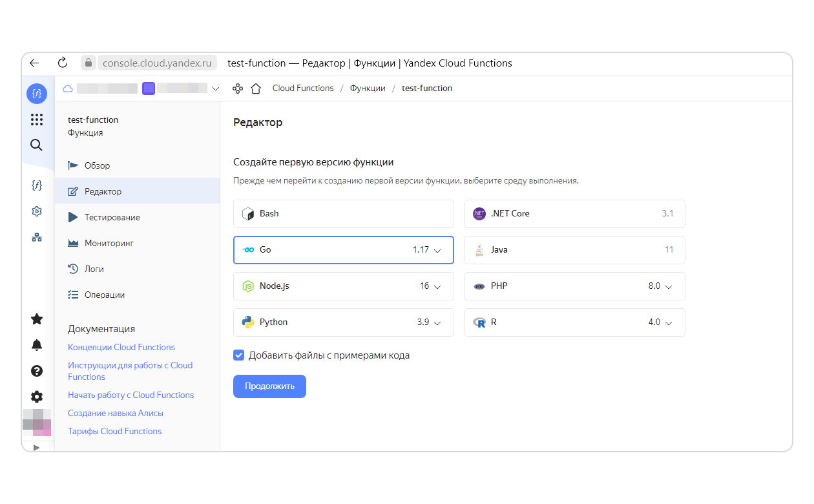Open R version dropdown 4.0

660,322
